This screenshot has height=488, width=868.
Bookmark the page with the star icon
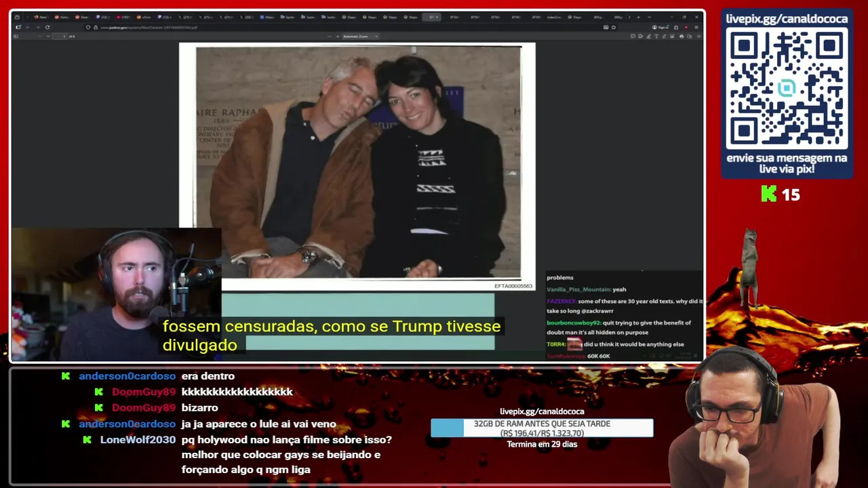pos(614,27)
